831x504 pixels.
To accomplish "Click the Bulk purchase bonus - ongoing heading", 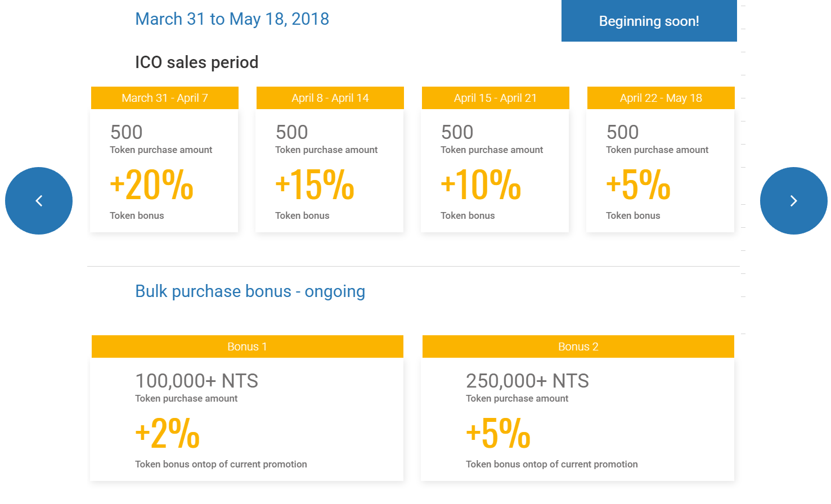I will (250, 291).
